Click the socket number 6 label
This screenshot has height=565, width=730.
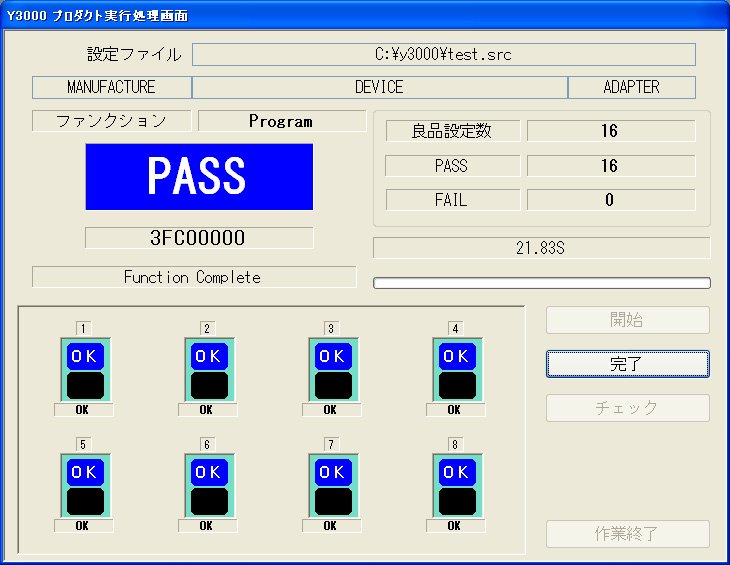208,444
